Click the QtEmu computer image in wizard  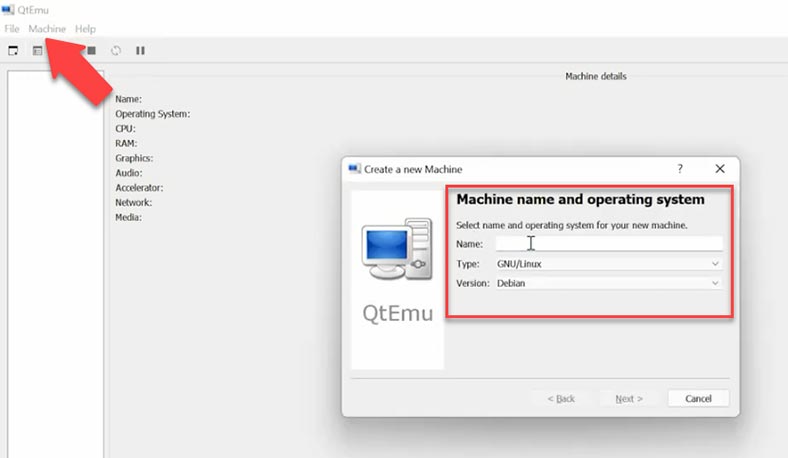click(x=397, y=249)
